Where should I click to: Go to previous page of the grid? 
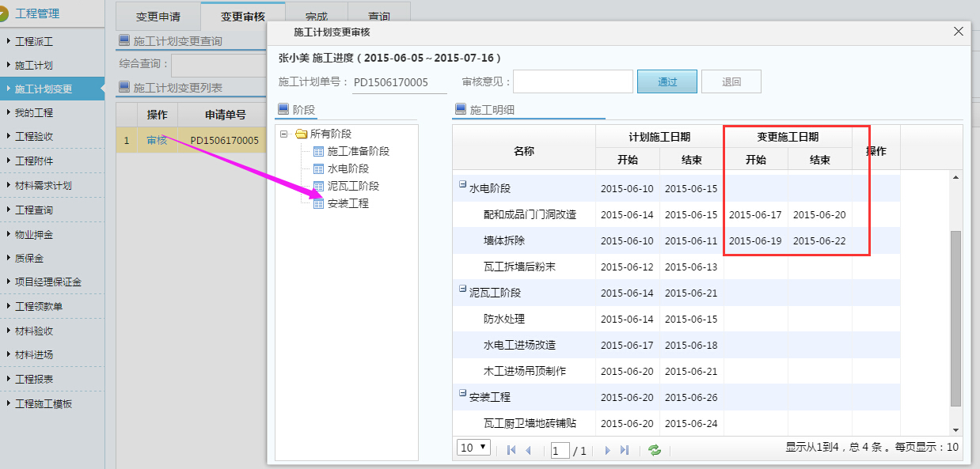[528, 450]
